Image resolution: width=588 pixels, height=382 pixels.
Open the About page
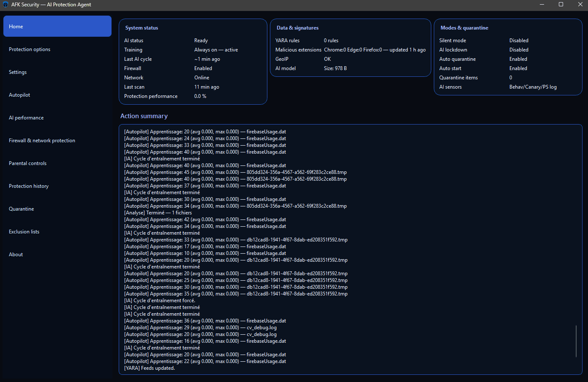[x=16, y=254]
